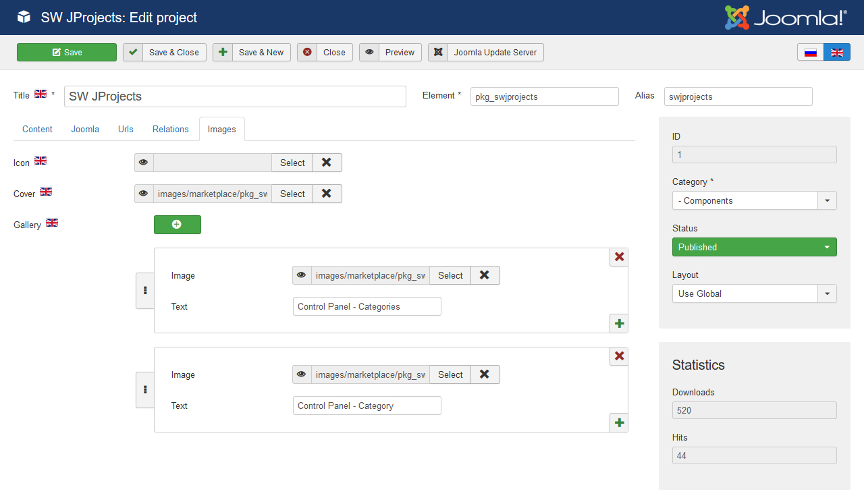864x504 pixels.
Task: Clear the Cover image with X button
Action: point(327,194)
